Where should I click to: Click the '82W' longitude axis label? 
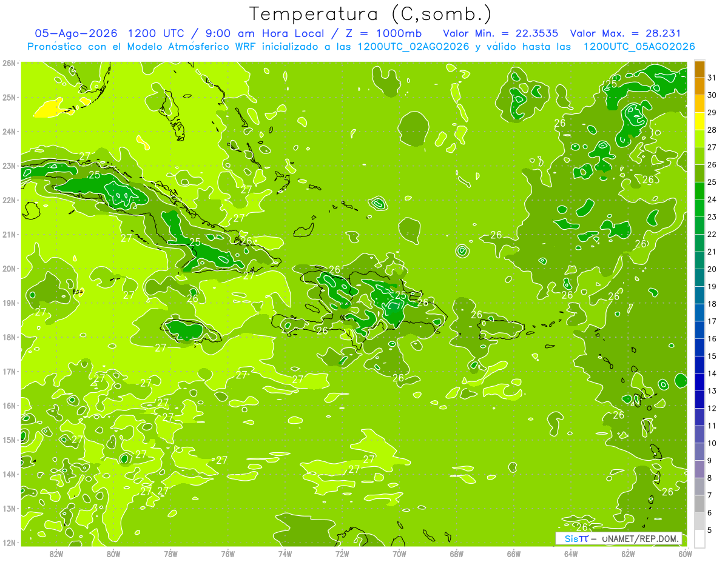56,553
